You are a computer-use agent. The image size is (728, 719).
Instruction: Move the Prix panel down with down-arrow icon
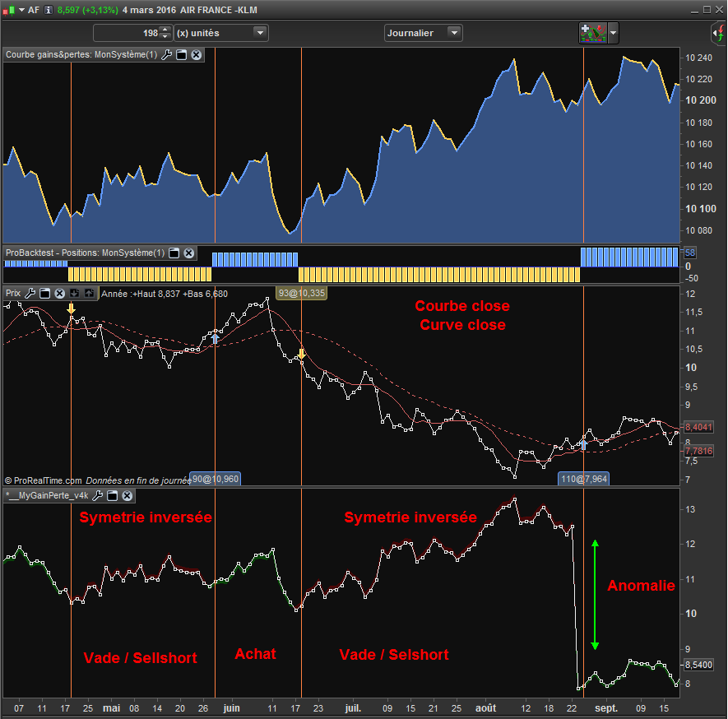point(74,294)
